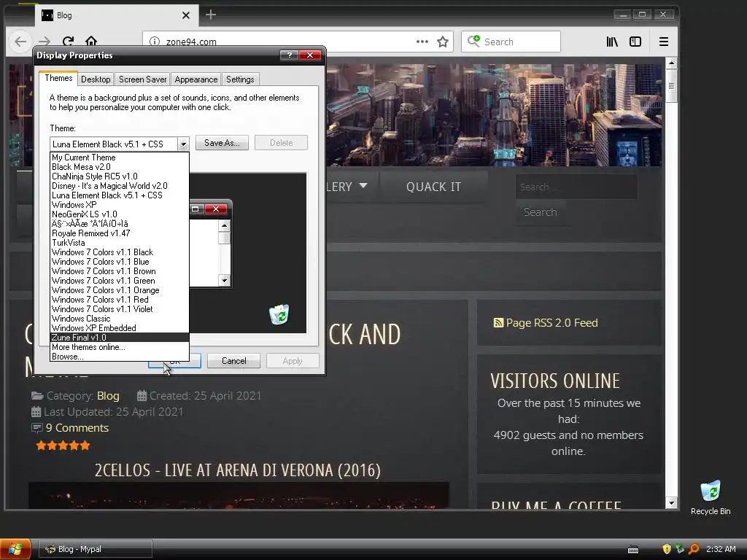The height and width of the screenshot is (560, 747).
Task: Click the website search text field
Action: point(576,187)
